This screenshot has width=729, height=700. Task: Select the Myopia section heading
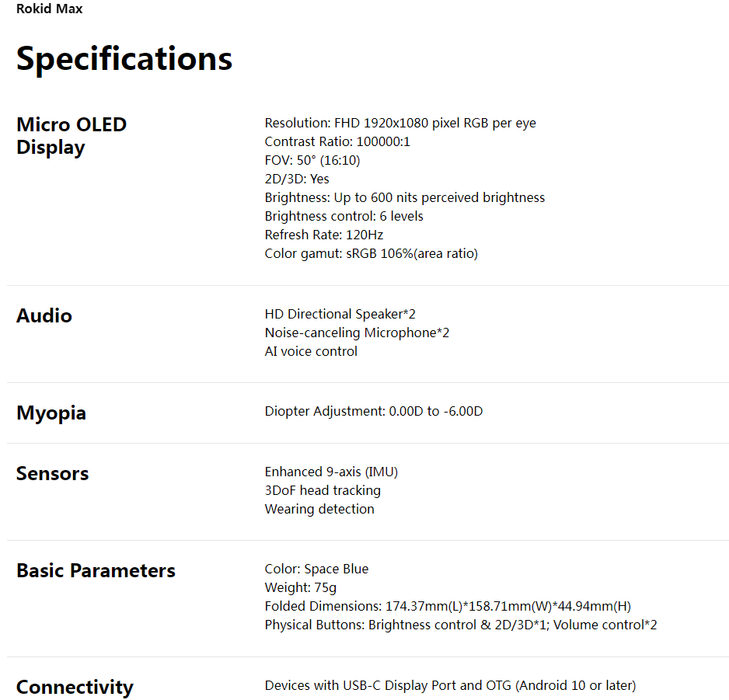tap(51, 413)
